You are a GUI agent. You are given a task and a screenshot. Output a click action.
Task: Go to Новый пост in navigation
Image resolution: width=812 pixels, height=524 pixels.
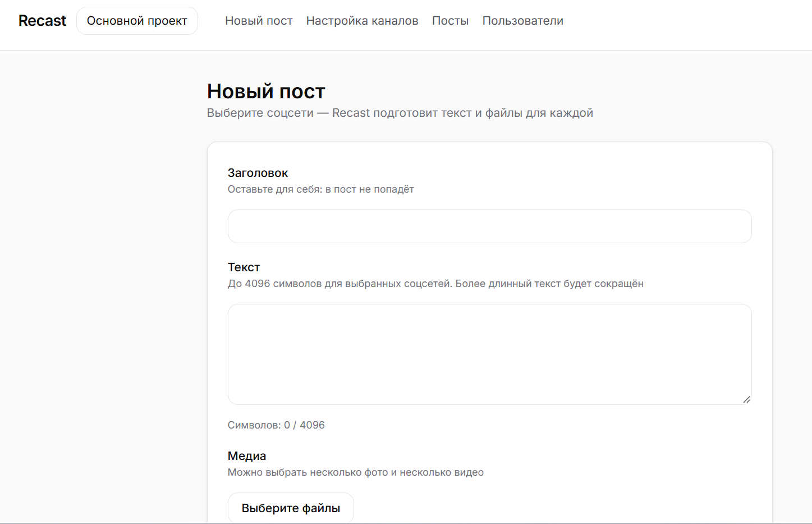(x=259, y=21)
